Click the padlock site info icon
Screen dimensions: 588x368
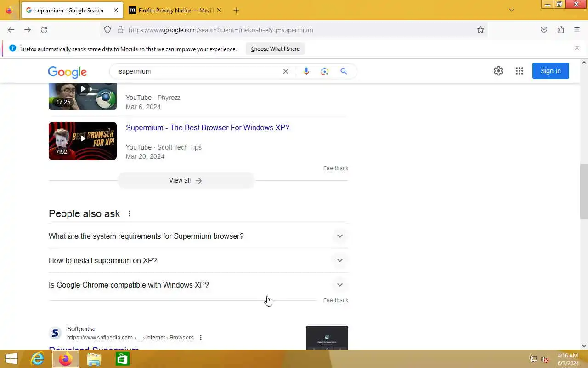pos(120,30)
